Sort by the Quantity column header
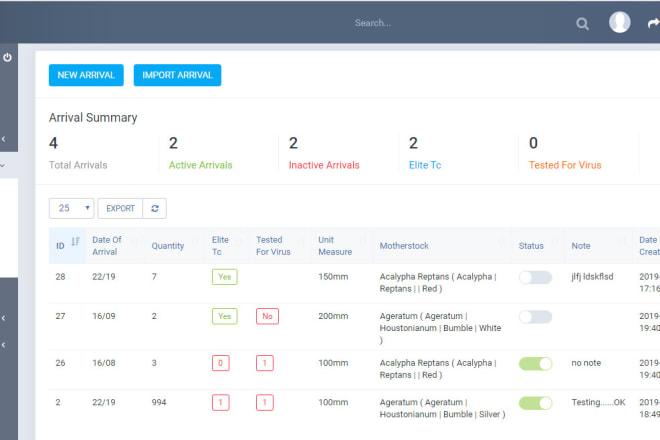The width and height of the screenshot is (660, 440). (175, 245)
